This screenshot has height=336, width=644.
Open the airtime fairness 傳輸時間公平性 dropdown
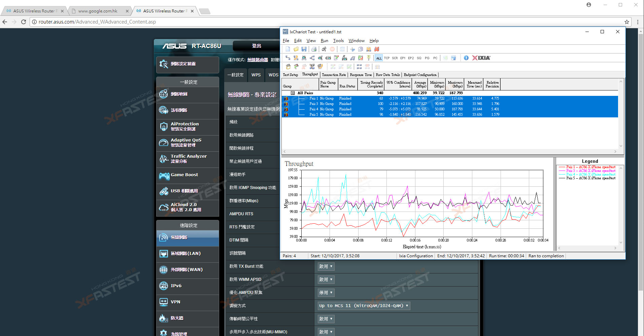click(x=326, y=319)
